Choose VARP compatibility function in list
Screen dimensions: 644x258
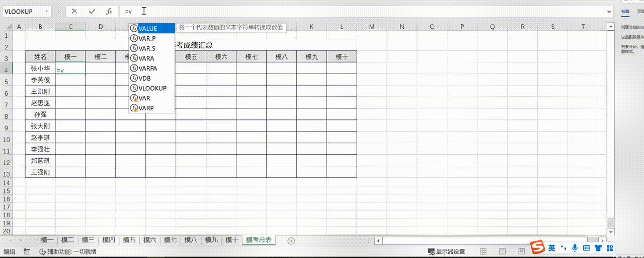pyautogui.click(x=152, y=108)
